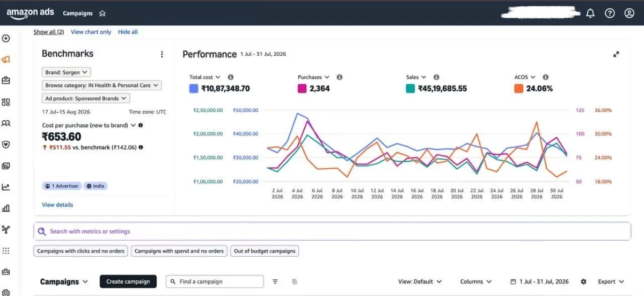The height and width of the screenshot is (296, 644).
Task: Open the user account profile icon
Action: tap(630, 13)
